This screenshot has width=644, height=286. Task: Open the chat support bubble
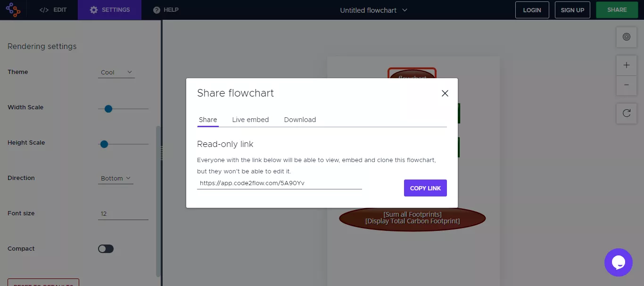coord(618,262)
